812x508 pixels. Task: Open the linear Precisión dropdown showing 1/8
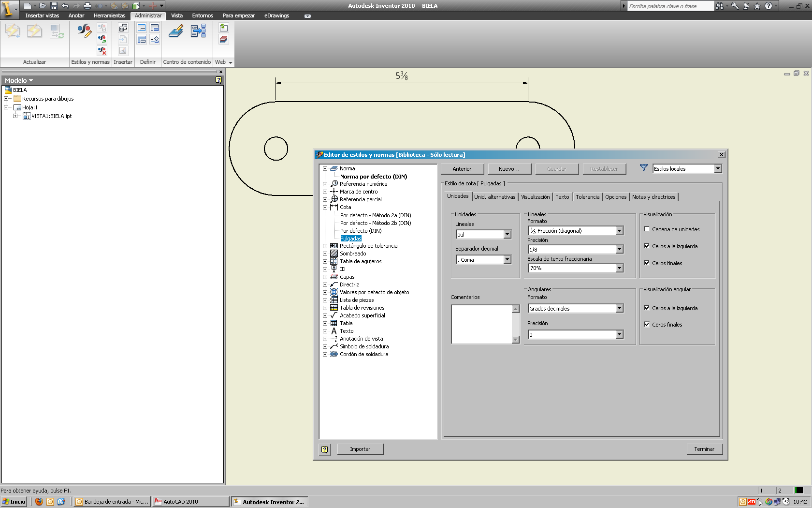(x=620, y=250)
